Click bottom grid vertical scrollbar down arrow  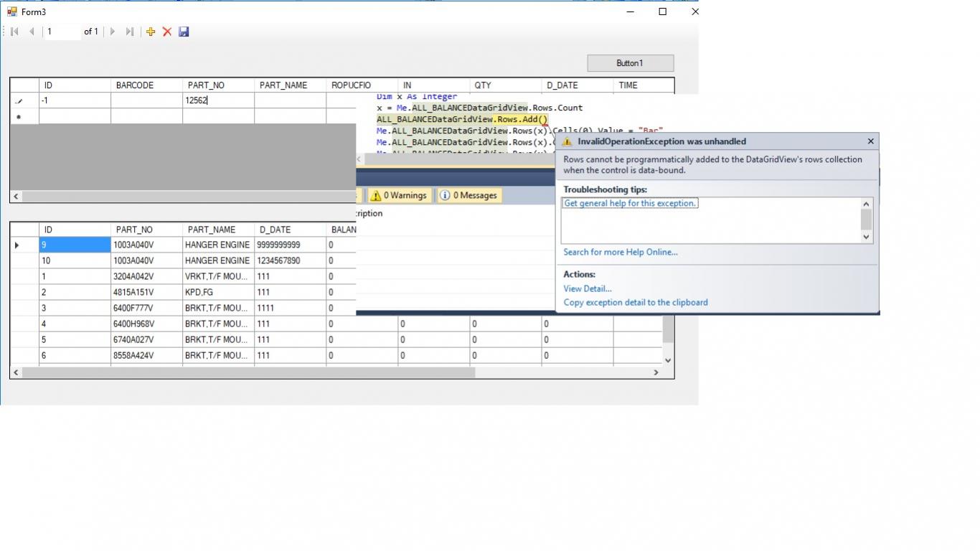tap(668, 360)
